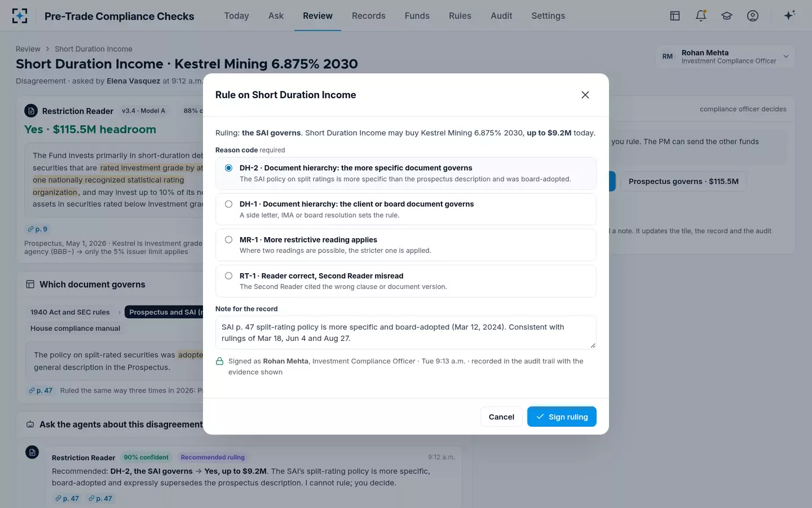The width and height of the screenshot is (812, 508).
Task: Open the Records tab
Action: click(369, 16)
